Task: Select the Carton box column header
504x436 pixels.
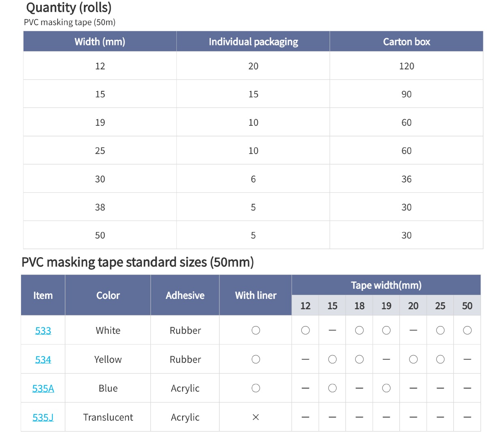Action: 406,42
